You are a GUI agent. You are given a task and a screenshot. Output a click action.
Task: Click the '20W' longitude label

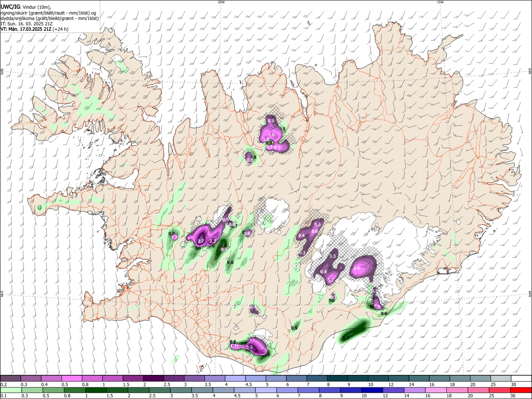[x=221, y=2]
